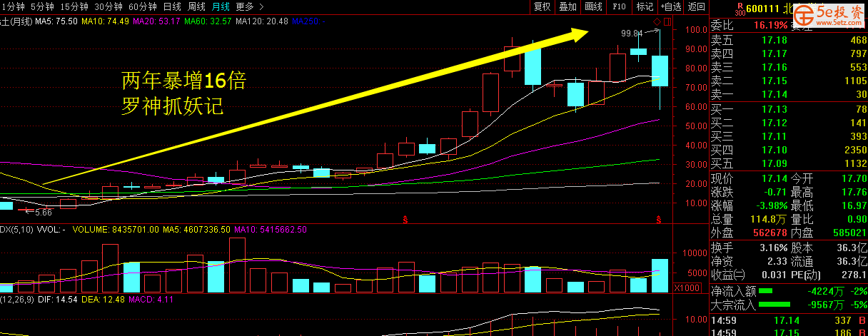
Task: Select the 买二 17.12 bid row
Action: [789, 123]
